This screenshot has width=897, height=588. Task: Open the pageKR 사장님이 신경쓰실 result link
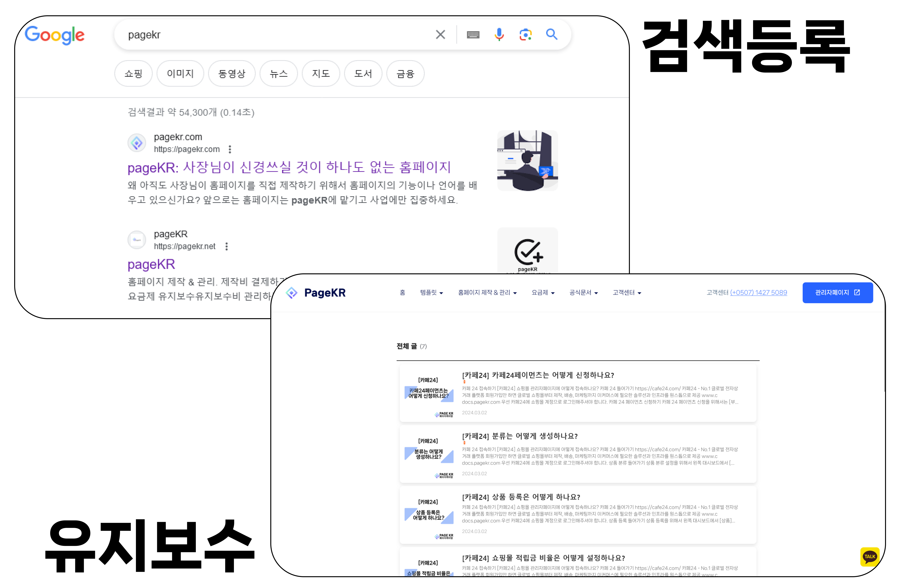[289, 168]
